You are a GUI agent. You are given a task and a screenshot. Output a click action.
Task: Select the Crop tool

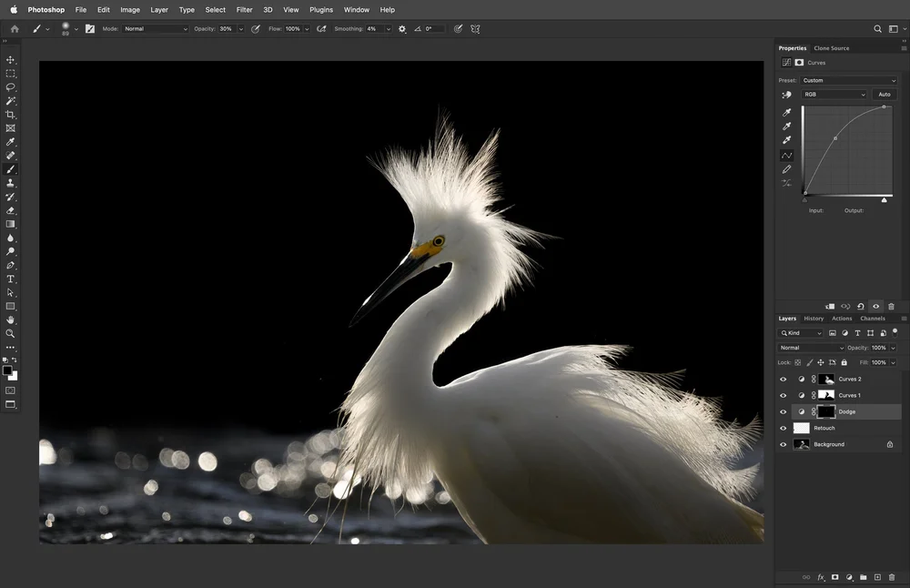click(x=11, y=115)
